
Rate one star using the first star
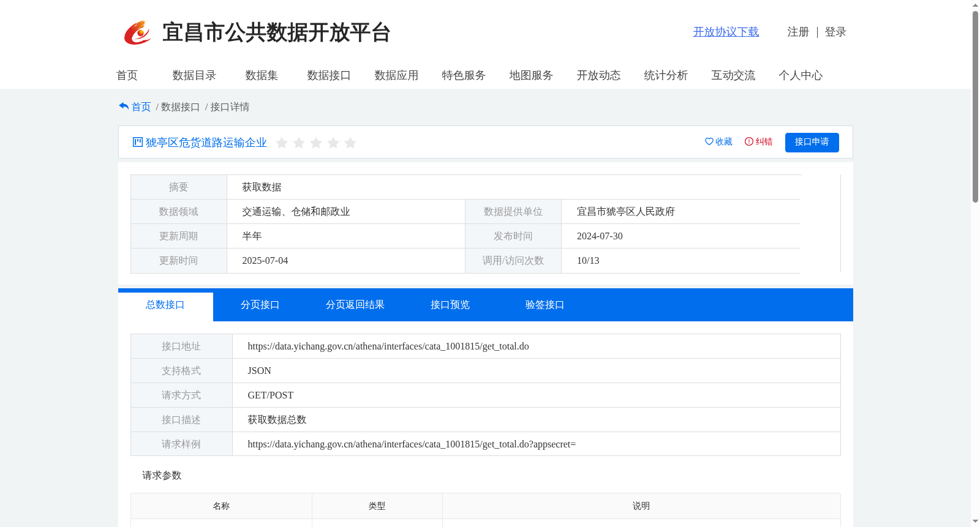282,143
